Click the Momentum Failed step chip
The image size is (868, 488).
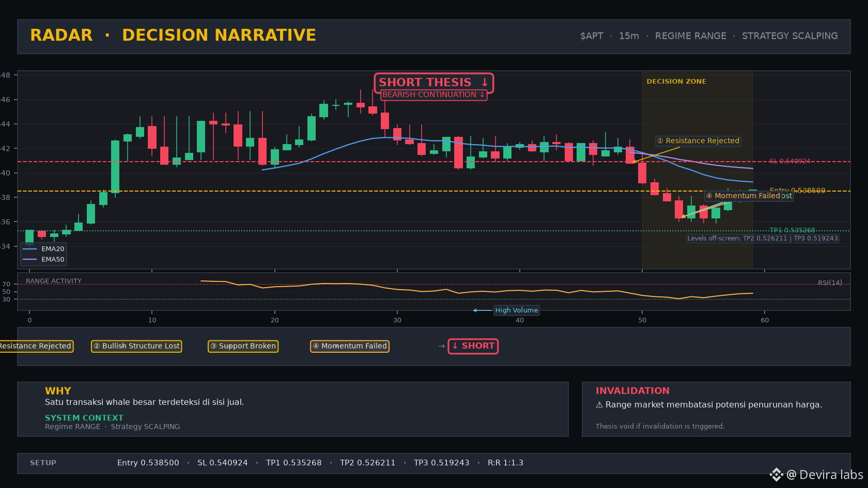click(349, 346)
